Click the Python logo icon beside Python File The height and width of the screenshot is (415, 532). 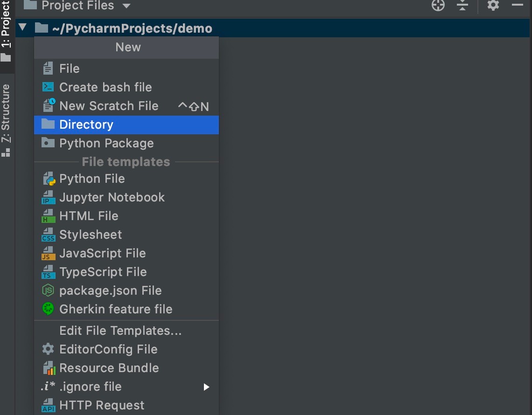49,179
